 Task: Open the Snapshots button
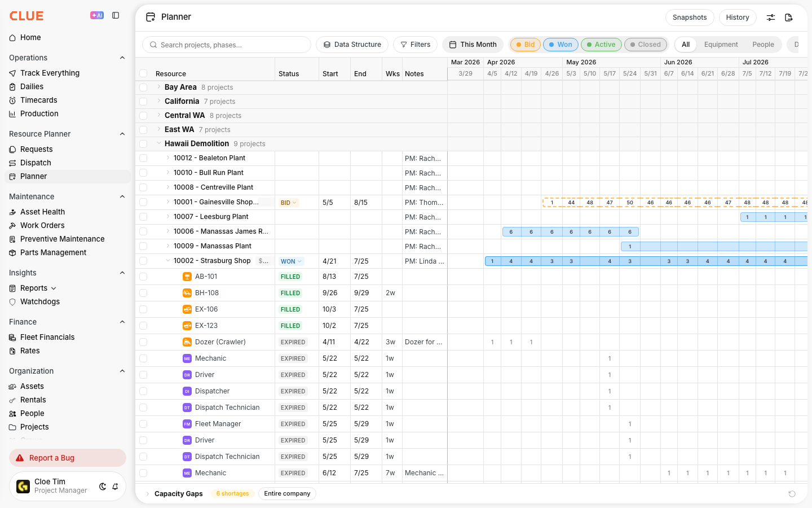tap(690, 17)
